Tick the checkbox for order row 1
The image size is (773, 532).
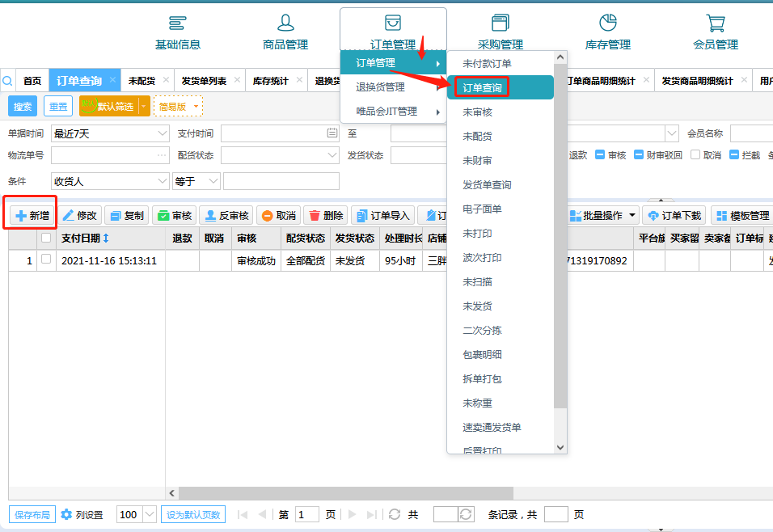click(46, 260)
